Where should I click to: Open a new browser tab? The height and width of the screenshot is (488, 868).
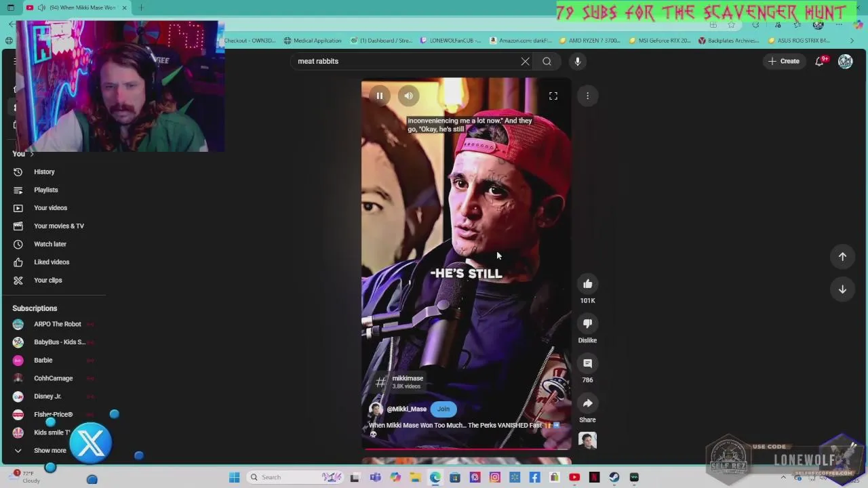pyautogui.click(x=141, y=7)
